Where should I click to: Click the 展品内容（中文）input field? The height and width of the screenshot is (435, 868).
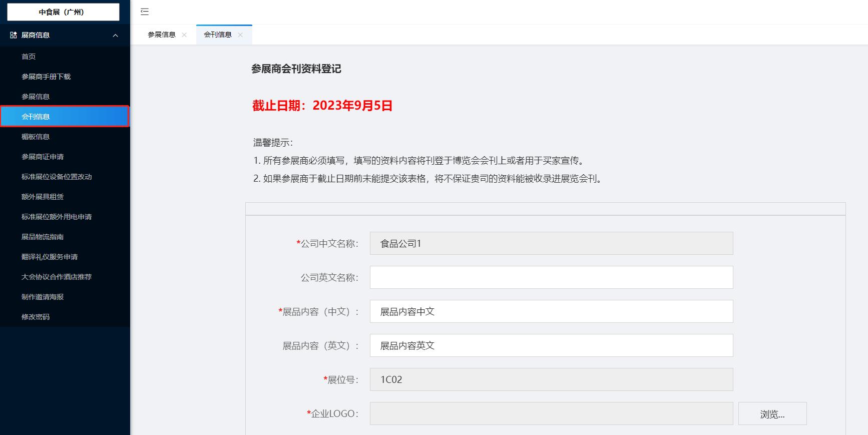pyautogui.click(x=551, y=311)
